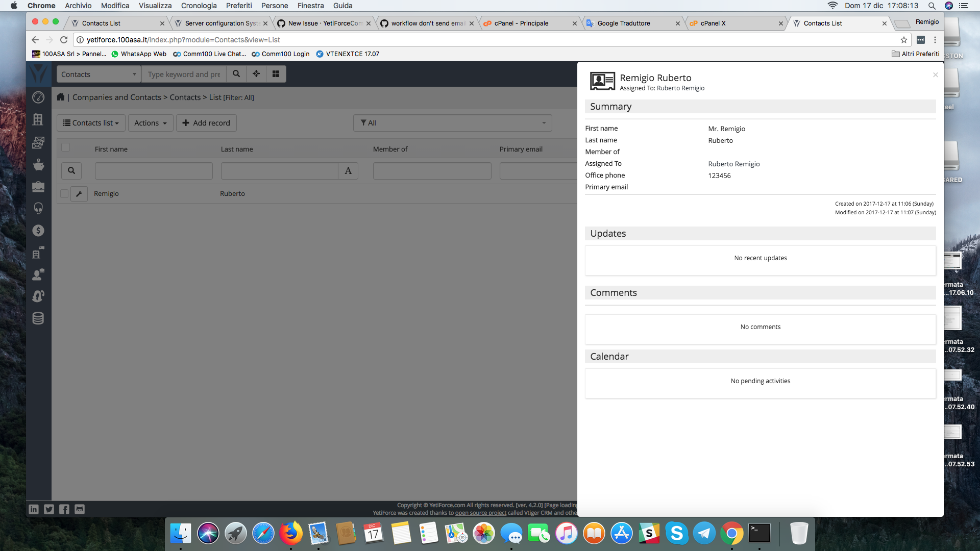
Task: Expand the Contacts module search dropdown
Action: [x=99, y=74]
